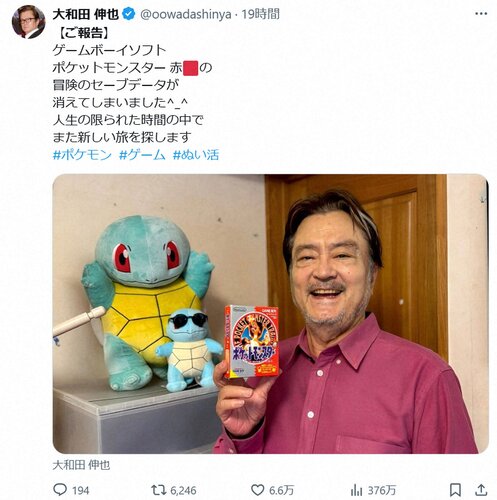Click the display name 大和田 伸也
Viewport: 497px width, 500px height.
[x=86, y=14]
